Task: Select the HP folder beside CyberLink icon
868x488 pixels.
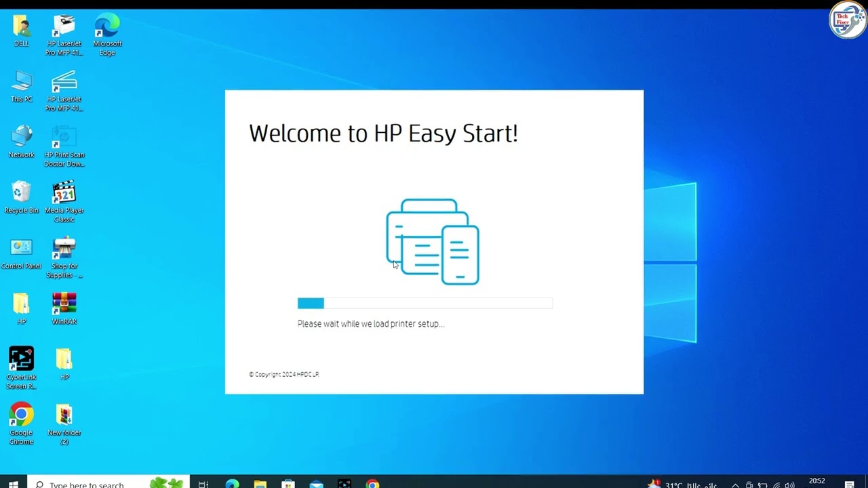Action: 64,365
